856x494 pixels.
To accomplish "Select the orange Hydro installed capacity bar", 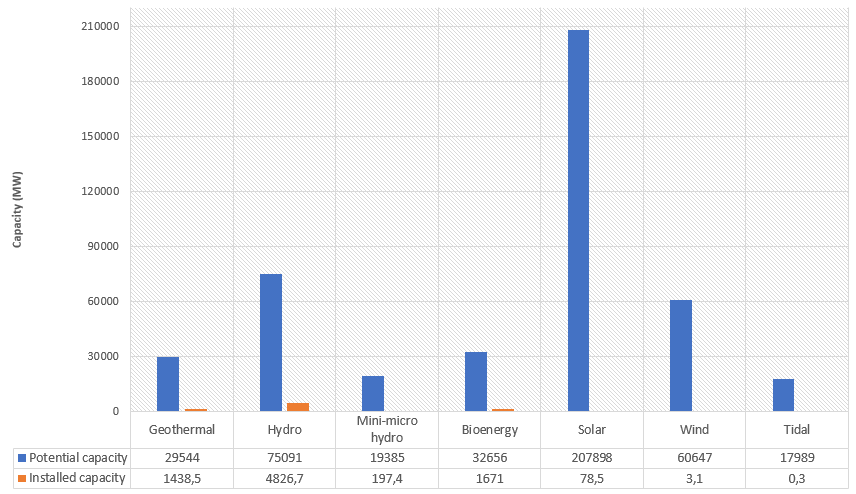I will 298,407.
